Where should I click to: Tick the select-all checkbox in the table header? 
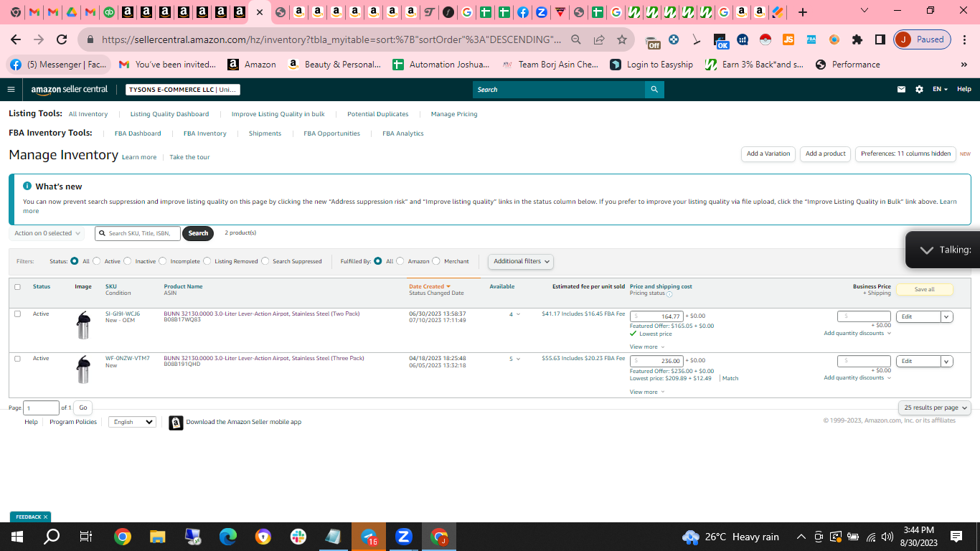tap(18, 287)
